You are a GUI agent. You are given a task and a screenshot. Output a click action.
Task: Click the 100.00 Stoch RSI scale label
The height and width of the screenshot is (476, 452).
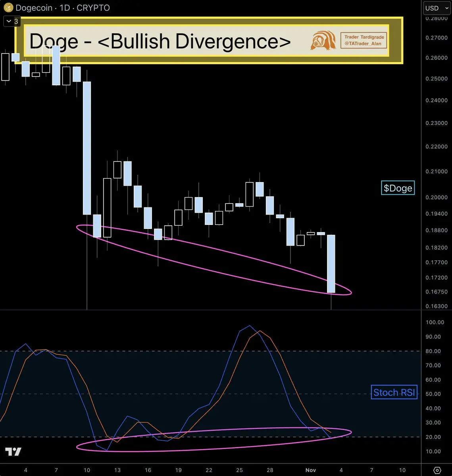coord(435,322)
